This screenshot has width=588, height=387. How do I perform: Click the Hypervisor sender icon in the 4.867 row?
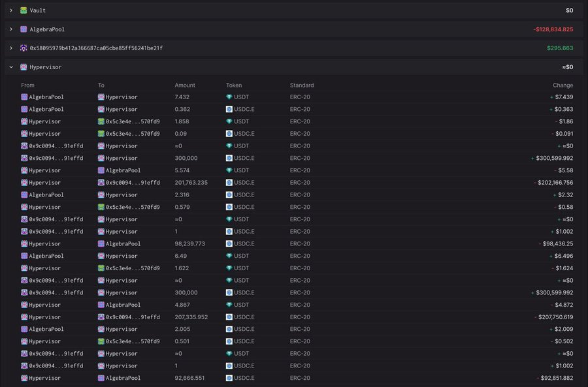(24, 305)
